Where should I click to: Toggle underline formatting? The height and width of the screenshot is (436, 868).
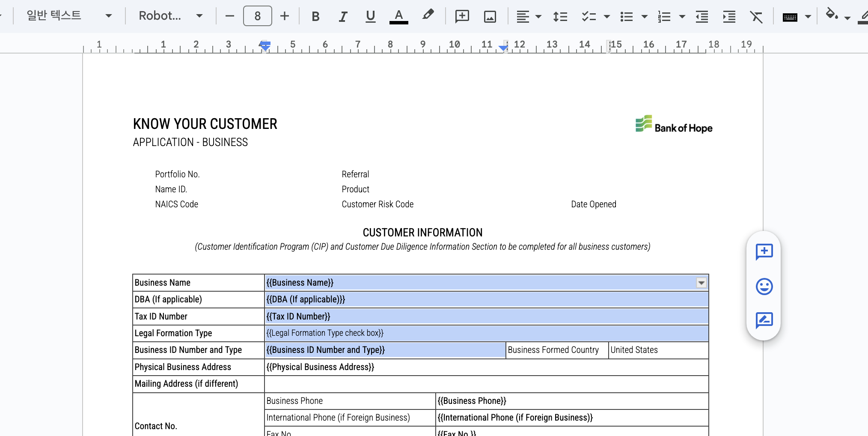tap(370, 16)
